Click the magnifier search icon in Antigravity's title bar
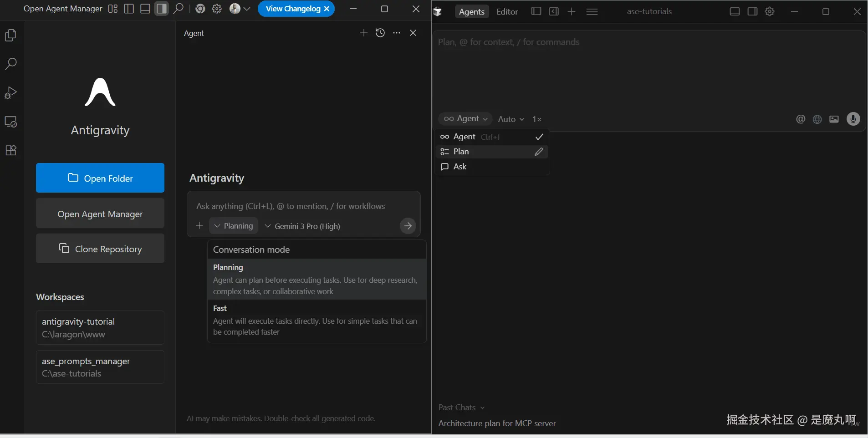This screenshot has width=868, height=438. pyautogui.click(x=179, y=9)
